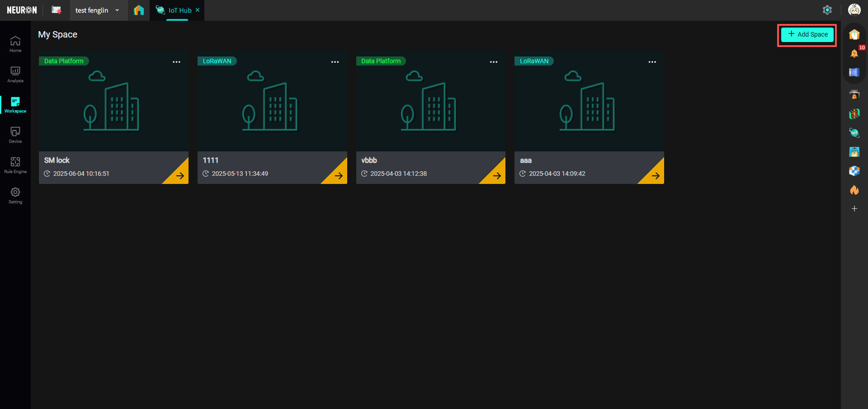This screenshot has width=868, height=409.
Task: Go to the Device section
Action: 15,135
